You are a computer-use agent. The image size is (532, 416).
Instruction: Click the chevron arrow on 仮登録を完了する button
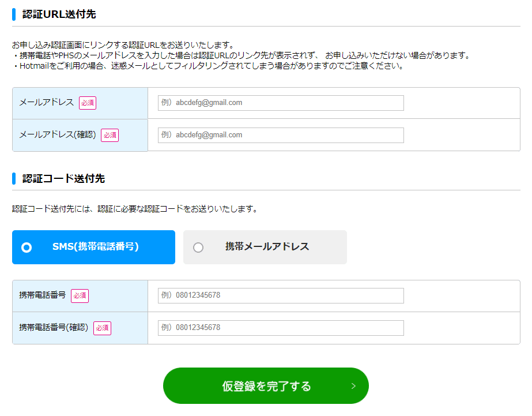coord(353,386)
